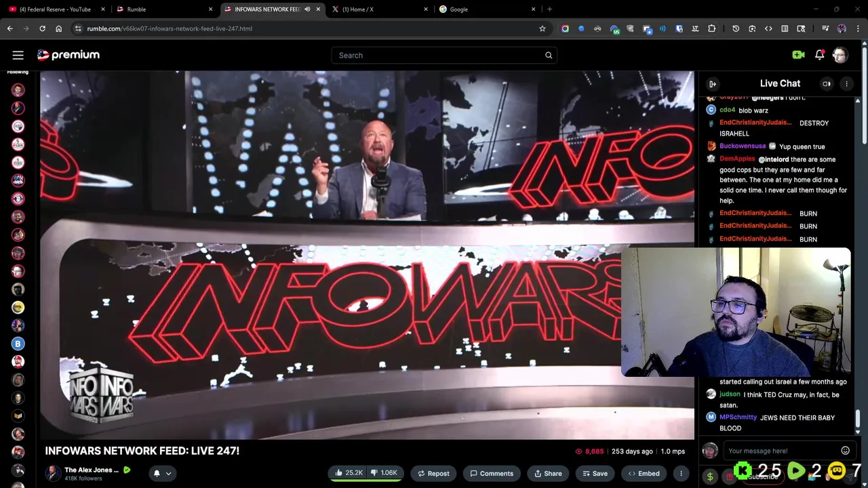
Task: Open the browser three-dot menu
Action: click(x=858, y=28)
